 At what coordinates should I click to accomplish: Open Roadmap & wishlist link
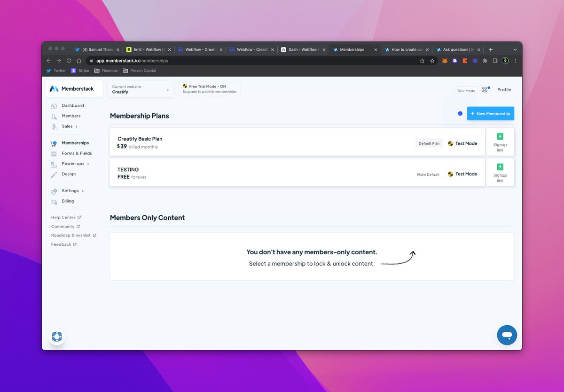(73, 235)
